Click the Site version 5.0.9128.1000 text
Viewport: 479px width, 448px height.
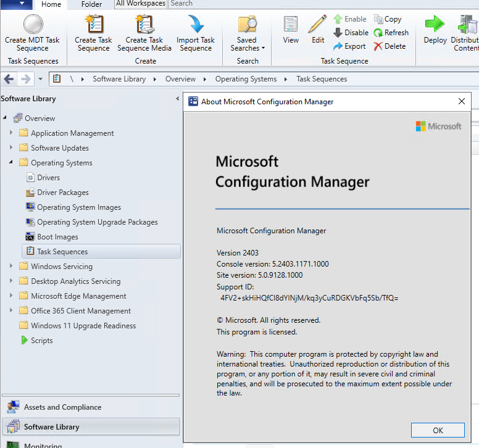259,275
